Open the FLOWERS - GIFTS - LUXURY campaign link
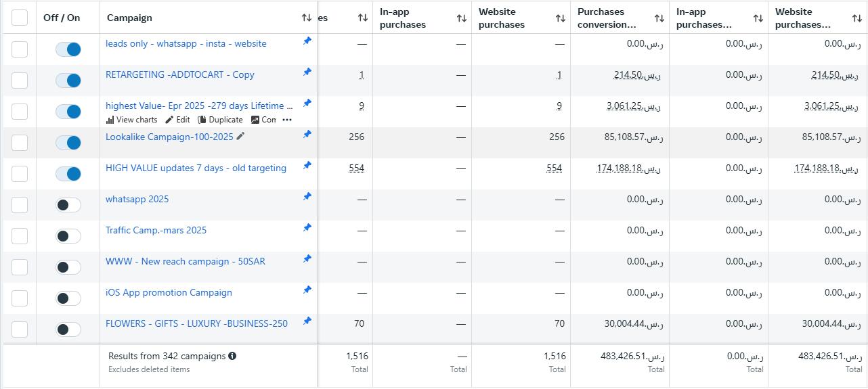 click(x=196, y=323)
